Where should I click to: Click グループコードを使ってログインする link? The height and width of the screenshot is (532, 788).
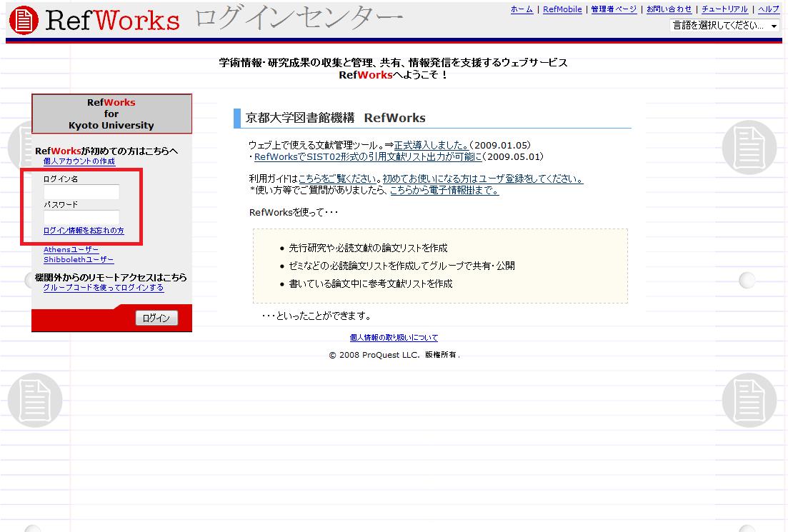point(103,287)
